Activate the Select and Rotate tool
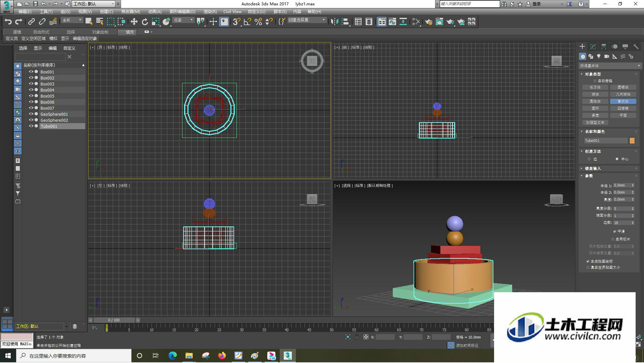 pyautogui.click(x=145, y=22)
